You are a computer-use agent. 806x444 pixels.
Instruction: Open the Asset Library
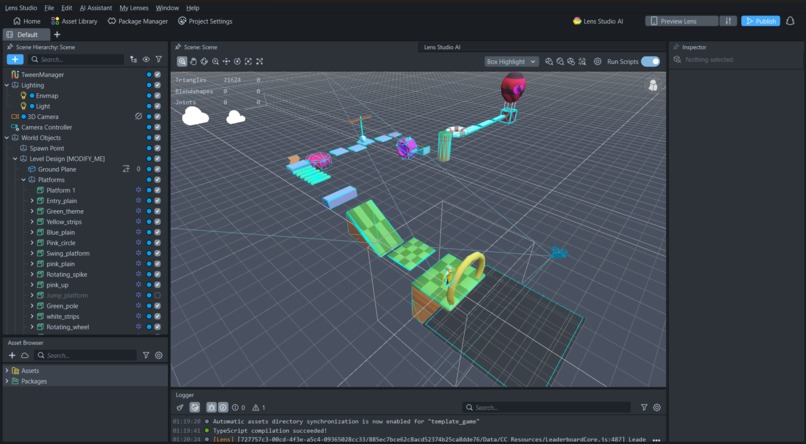[74, 21]
